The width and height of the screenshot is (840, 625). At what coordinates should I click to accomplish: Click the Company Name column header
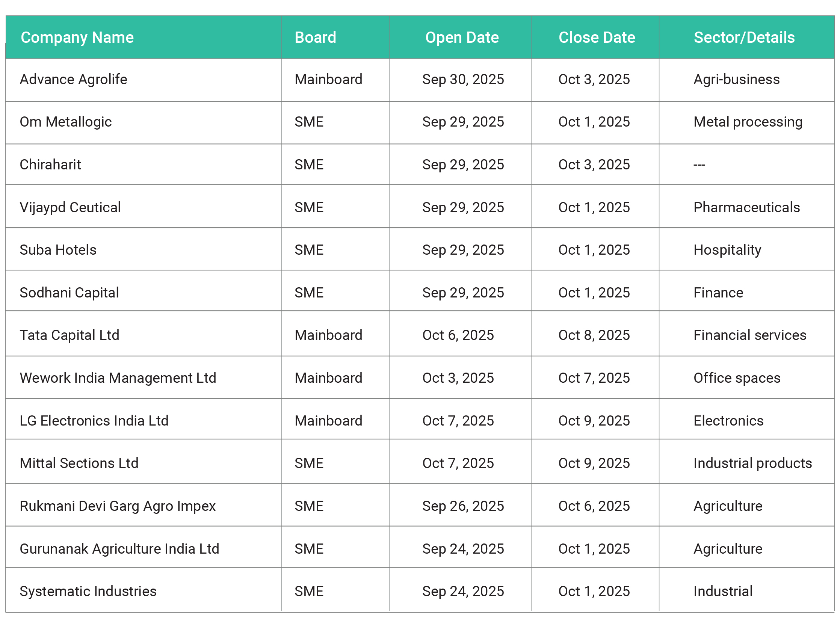tap(77, 38)
